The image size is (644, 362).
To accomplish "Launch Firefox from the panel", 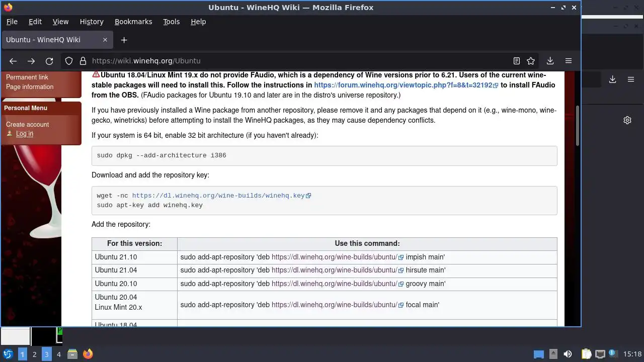I will click(88, 354).
